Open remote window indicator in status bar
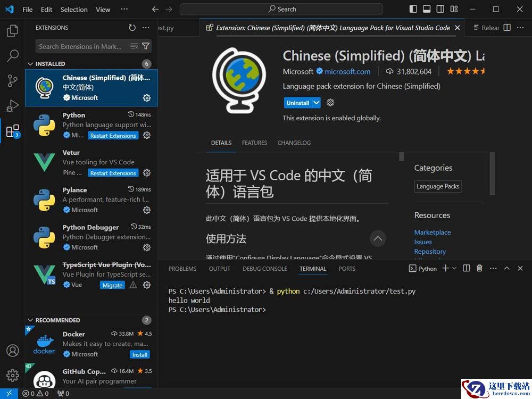 pos(9,394)
